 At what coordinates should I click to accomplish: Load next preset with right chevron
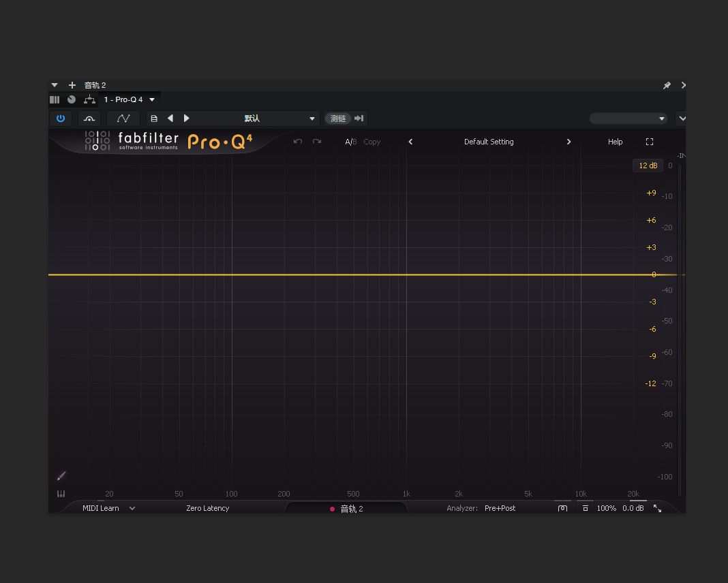coord(568,142)
